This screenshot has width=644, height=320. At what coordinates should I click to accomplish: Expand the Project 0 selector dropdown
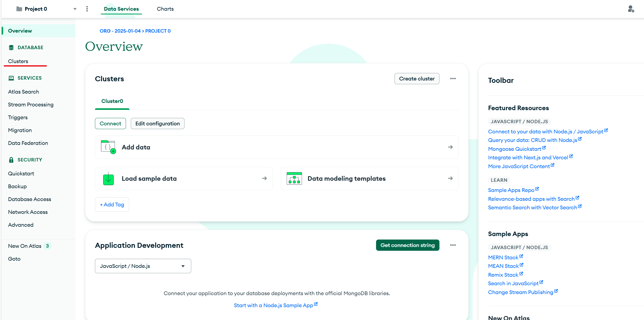75,9
